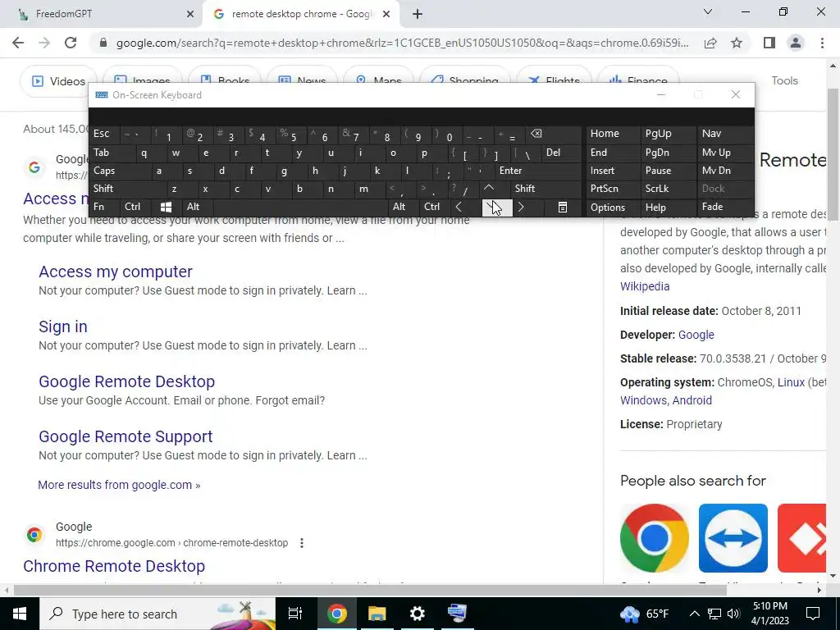Open Chrome three-dot menu
Viewport: 840px width, 630px height.
[x=822, y=43]
